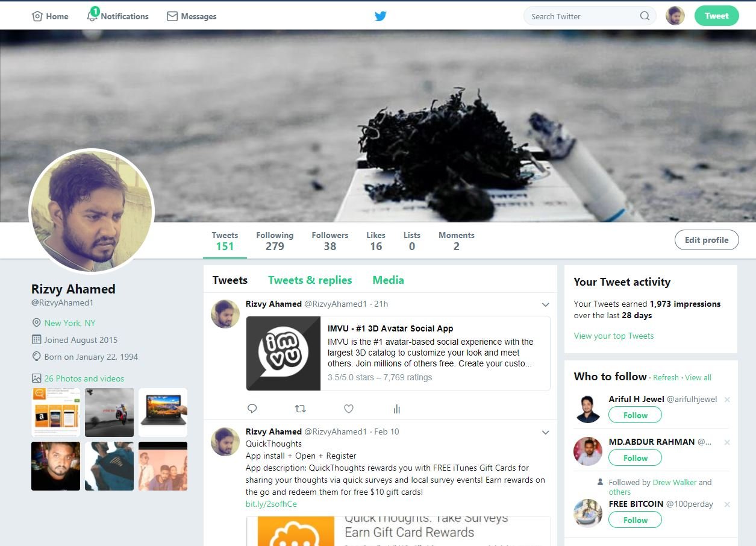756x546 pixels.
Task: Dismiss MD.ABDUR RAHMAN suggestion
Action: (727, 442)
